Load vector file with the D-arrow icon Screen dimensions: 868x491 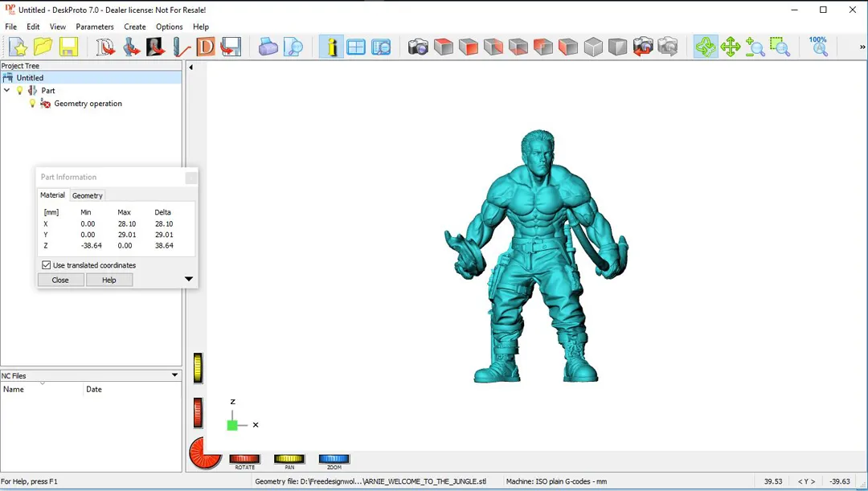coord(105,47)
